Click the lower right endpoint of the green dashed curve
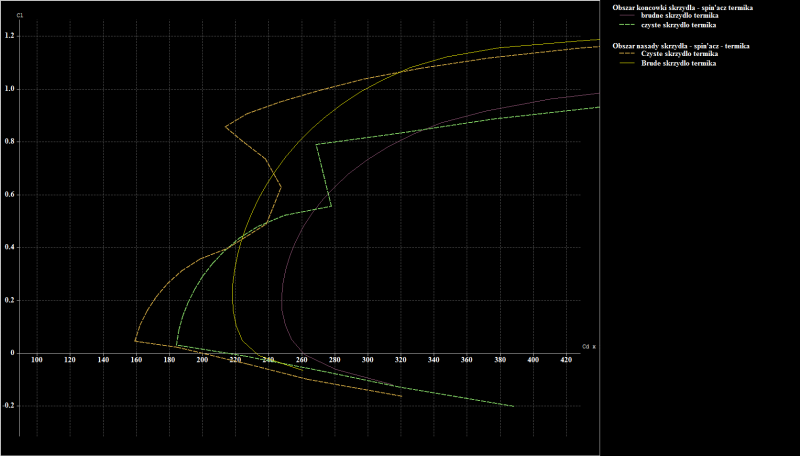 [x=514, y=406]
